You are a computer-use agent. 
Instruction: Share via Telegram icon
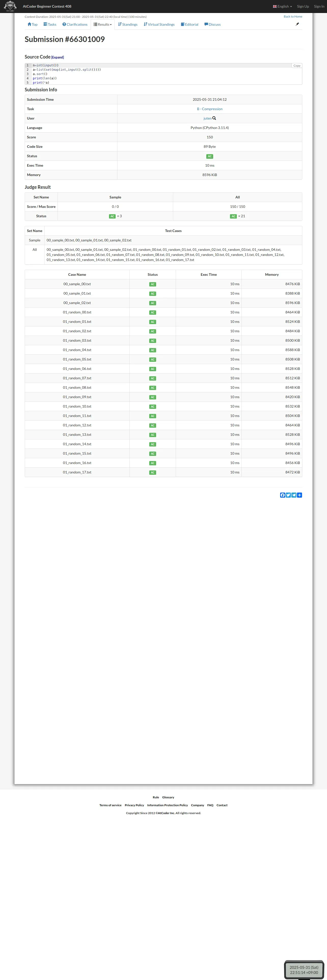click(x=294, y=495)
